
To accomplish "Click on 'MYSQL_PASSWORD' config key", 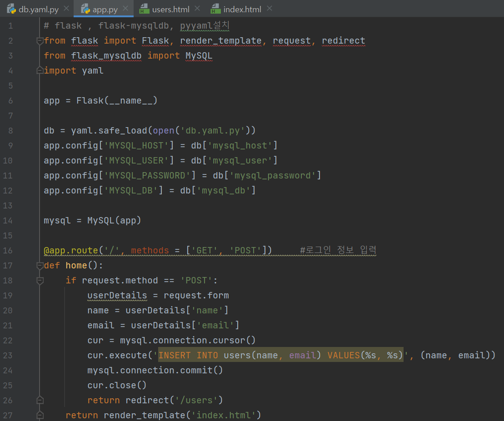I will pyautogui.click(x=147, y=176).
